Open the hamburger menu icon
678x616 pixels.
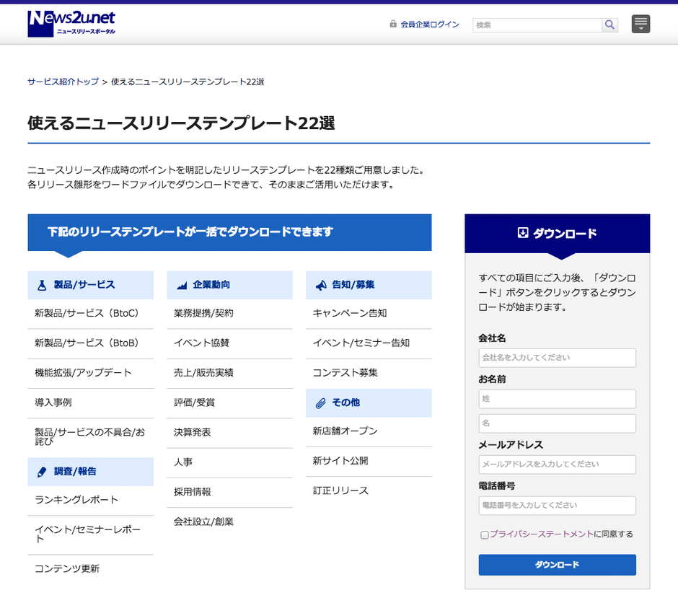(640, 24)
